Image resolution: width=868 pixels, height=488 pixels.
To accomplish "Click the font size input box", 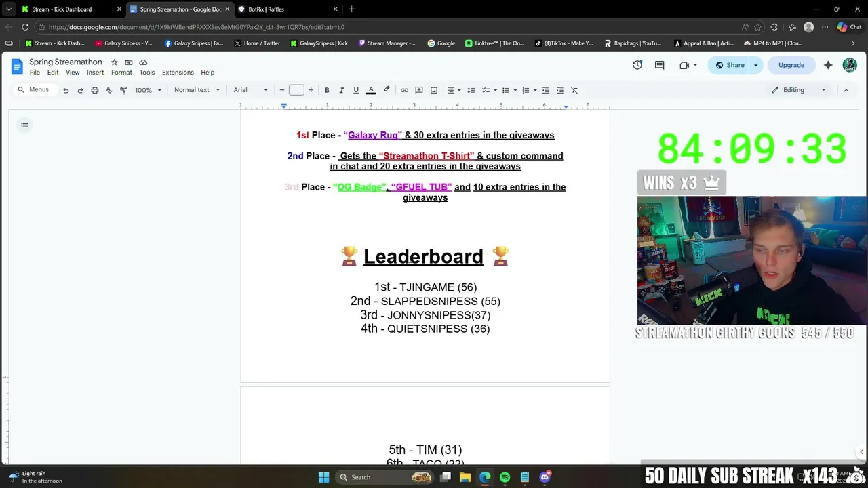I will tap(296, 90).
